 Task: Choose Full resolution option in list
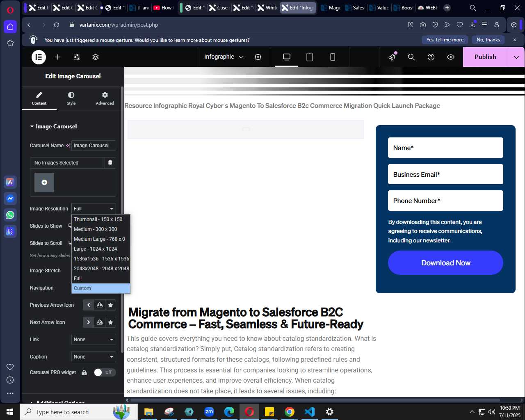pos(101,278)
